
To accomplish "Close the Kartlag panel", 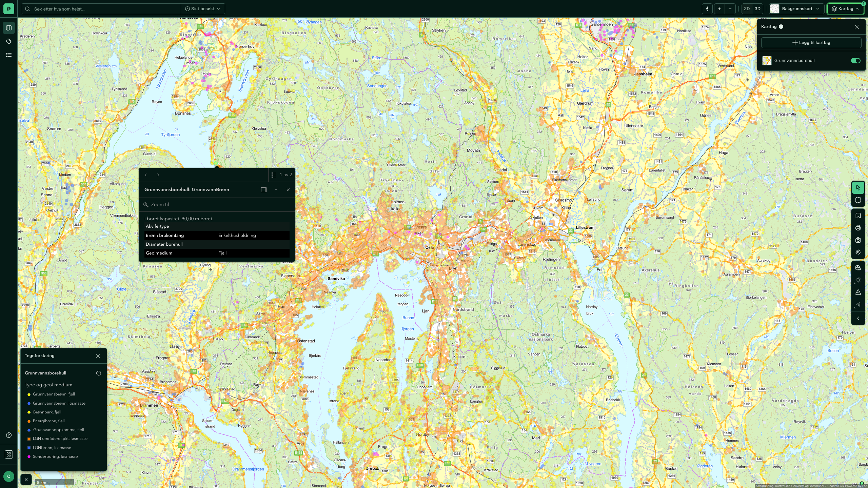I will click(x=857, y=27).
